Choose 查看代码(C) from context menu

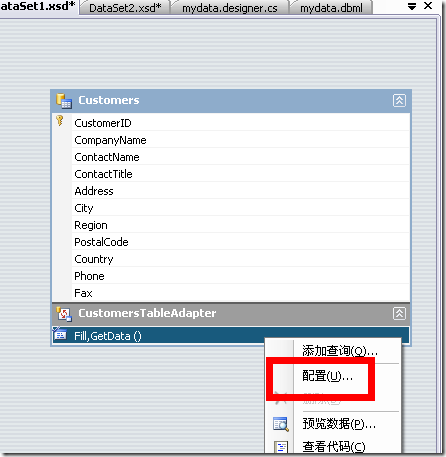click(x=334, y=447)
